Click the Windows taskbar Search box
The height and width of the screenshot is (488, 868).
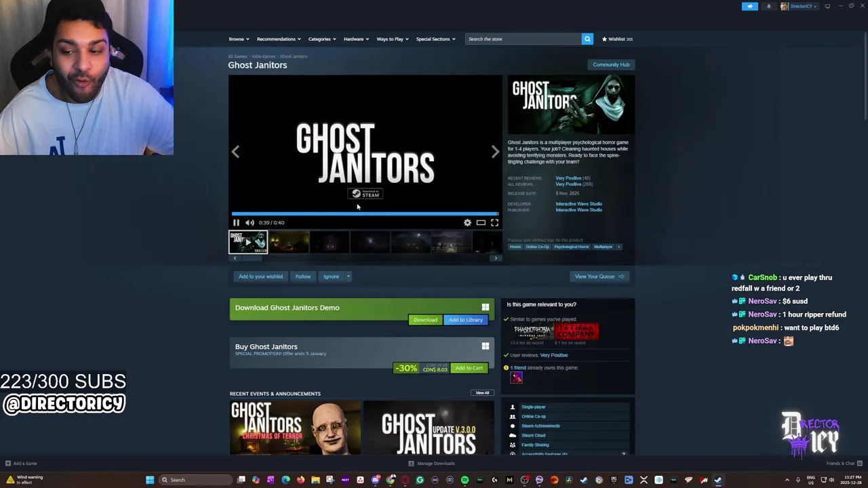point(194,480)
